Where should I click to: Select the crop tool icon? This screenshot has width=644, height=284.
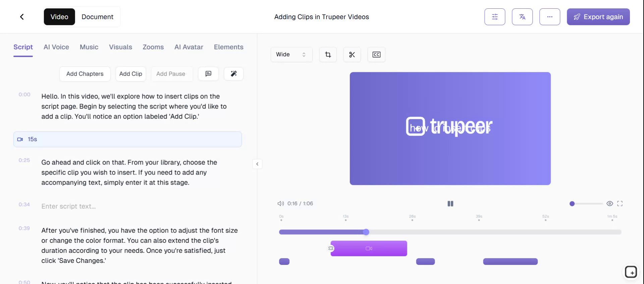328,54
